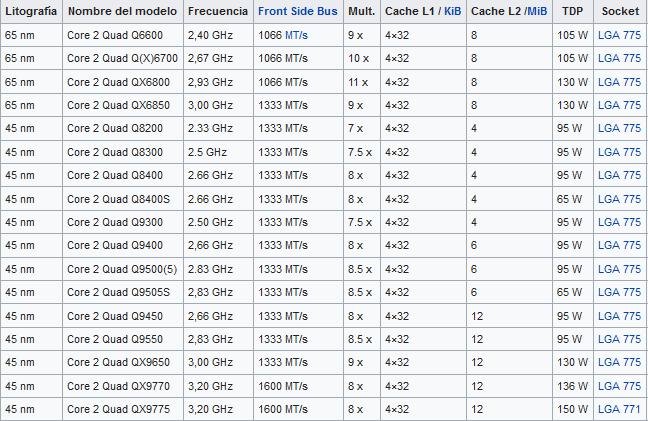Open the Front Side Bus header link
Screen dimensions: 648x421
[298, 11]
